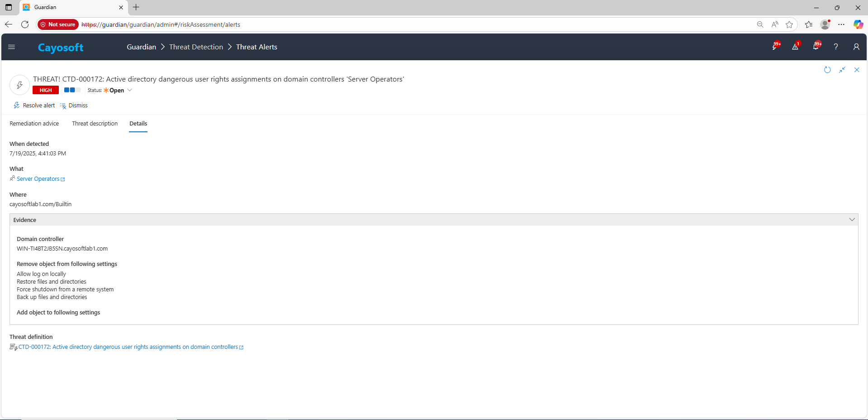Collapse the alert panel view

[842, 70]
